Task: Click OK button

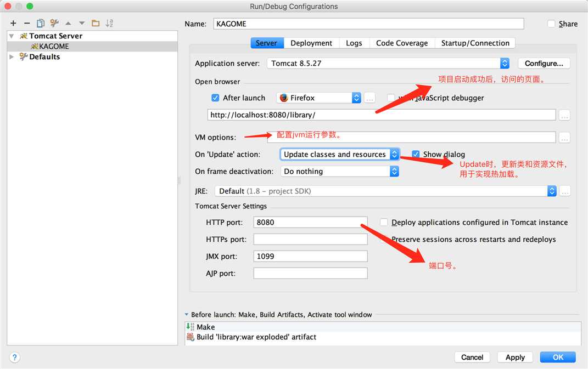Action: 558,357
